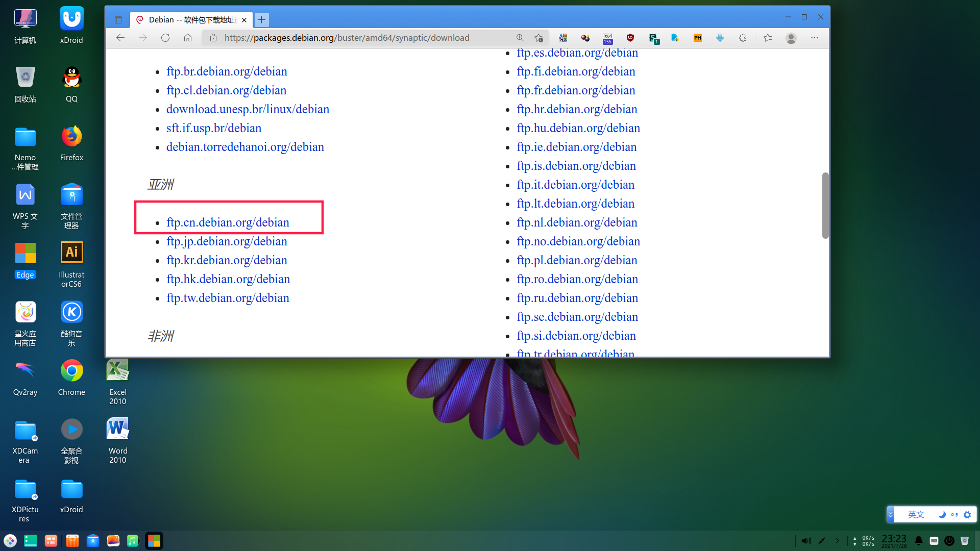Open the ftp.jp.debian.org/debian mirror link
The width and height of the screenshot is (980, 551).
point(227,241)
